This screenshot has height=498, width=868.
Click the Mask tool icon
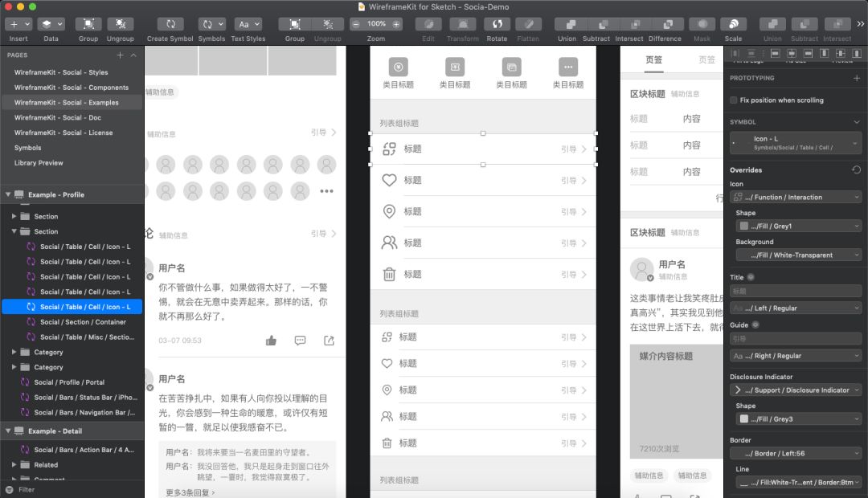click(702, 25)
